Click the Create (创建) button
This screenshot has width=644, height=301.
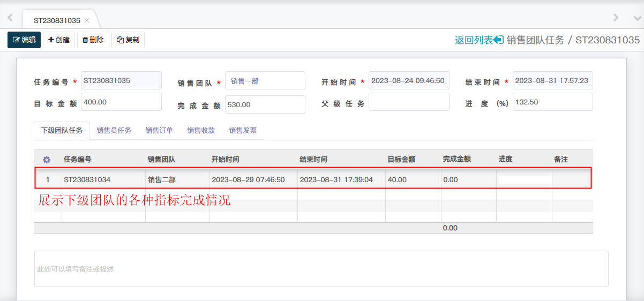[59, 40]
